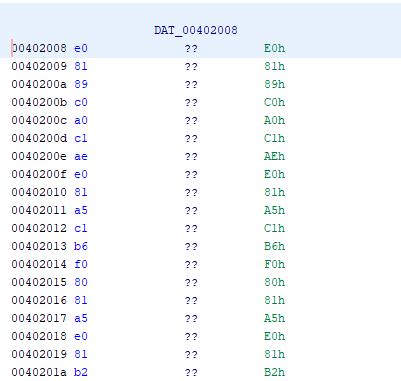Image resolution: width=401 pixels, height=381 pixels.
Task: Select value A5h in row 00402017
Action: (x=274, y=318)
